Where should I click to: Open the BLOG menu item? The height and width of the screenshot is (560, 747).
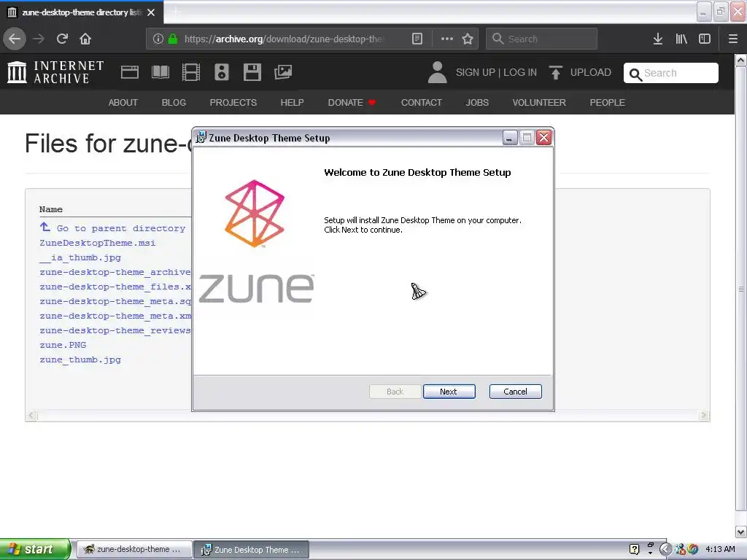(174, 103)
